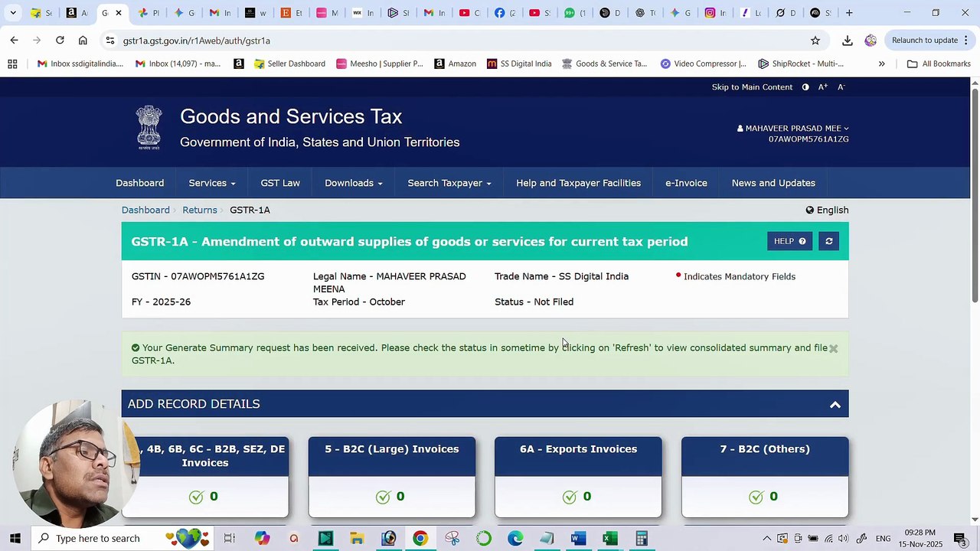Open the volume icon in system tray
Viewport: 980px width, 551px height.
[844, 538]
